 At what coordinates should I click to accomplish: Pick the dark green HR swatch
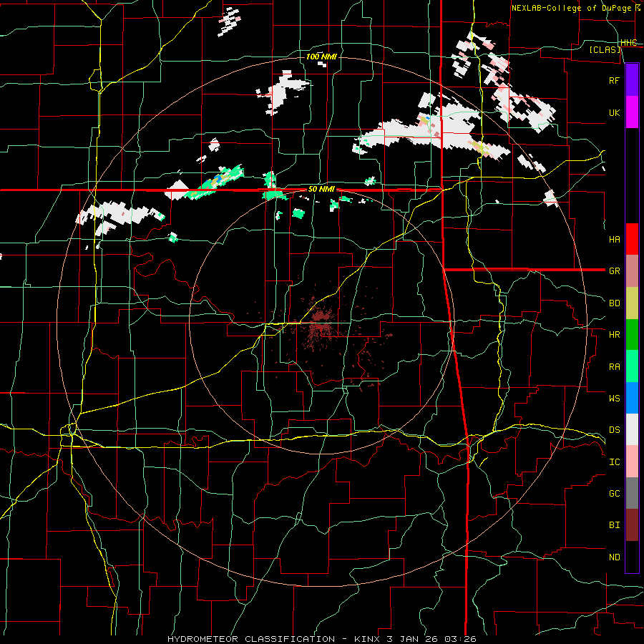tap(632, 335)
